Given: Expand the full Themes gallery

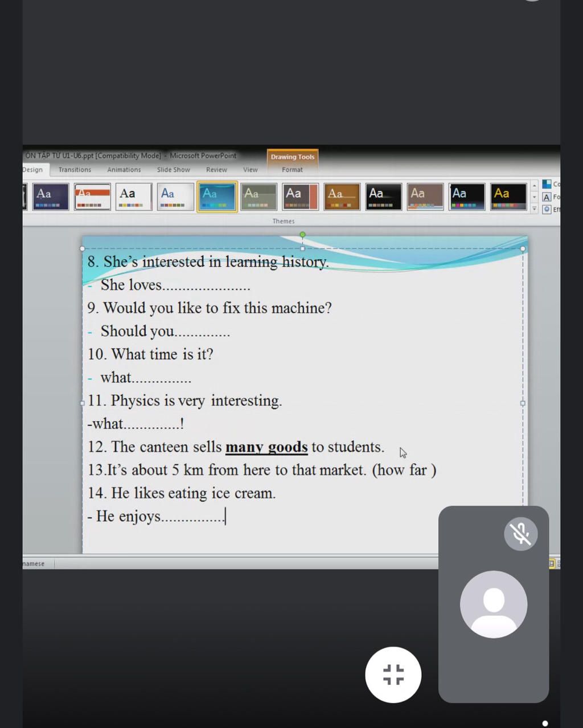Looking at the screenshot, I should point(534,208).
